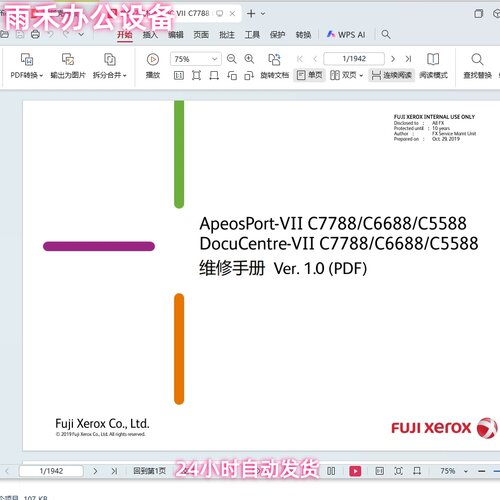
Task: Toggle 单页 single page view
Action: (309, 75)
